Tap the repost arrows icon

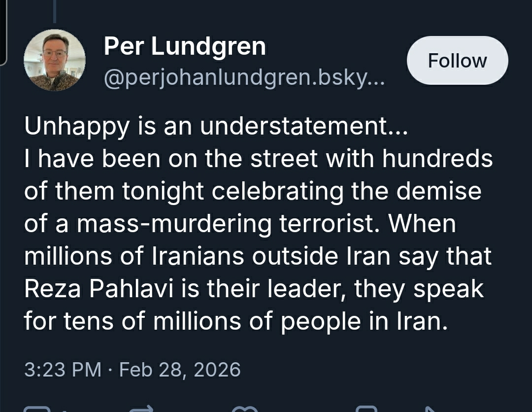coord(141,409)
